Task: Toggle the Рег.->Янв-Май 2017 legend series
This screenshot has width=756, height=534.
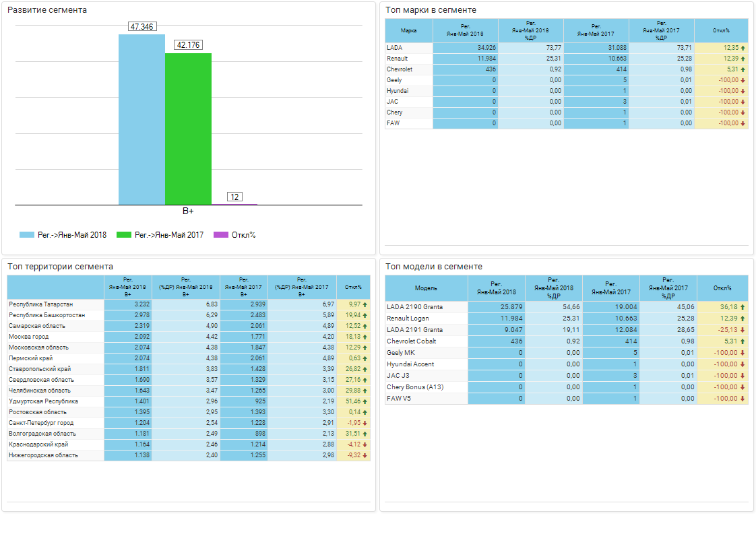Action: [160, 235]
